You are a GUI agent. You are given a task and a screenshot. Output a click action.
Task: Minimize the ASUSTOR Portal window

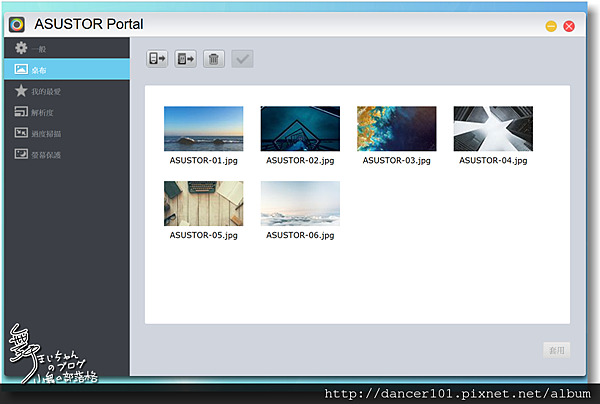point(551,26)
